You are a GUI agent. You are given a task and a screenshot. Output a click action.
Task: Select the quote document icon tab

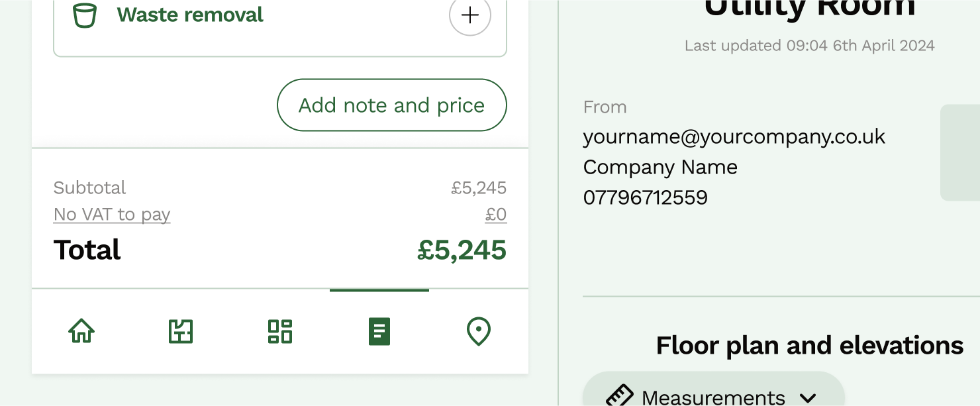pyautogui.click(x=379, y=330)
